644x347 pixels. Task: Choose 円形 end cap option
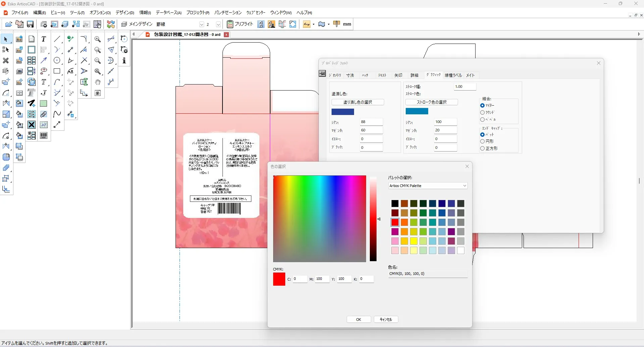(482, 141)
